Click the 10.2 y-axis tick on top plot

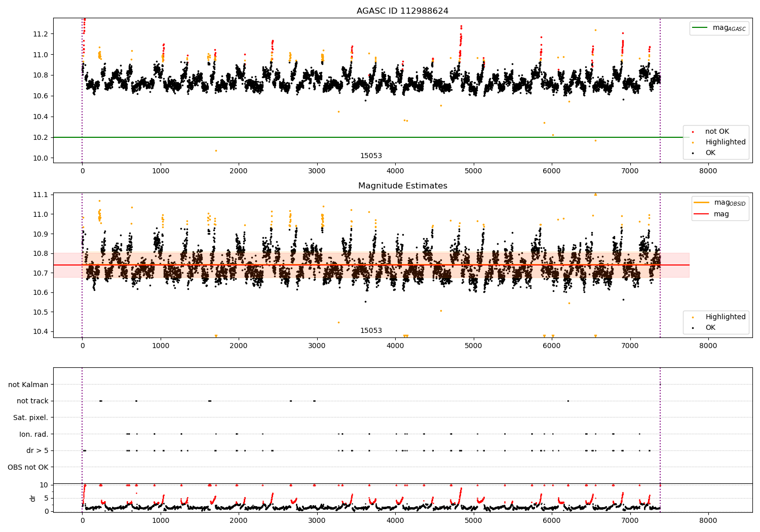pos(40,137)
